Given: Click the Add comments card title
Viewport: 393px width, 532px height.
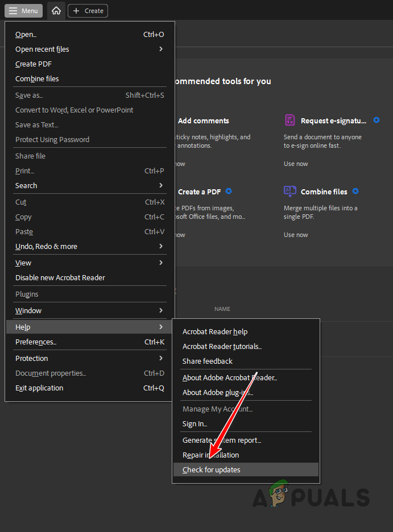Looking at the screenshot, I should (203, 121).
